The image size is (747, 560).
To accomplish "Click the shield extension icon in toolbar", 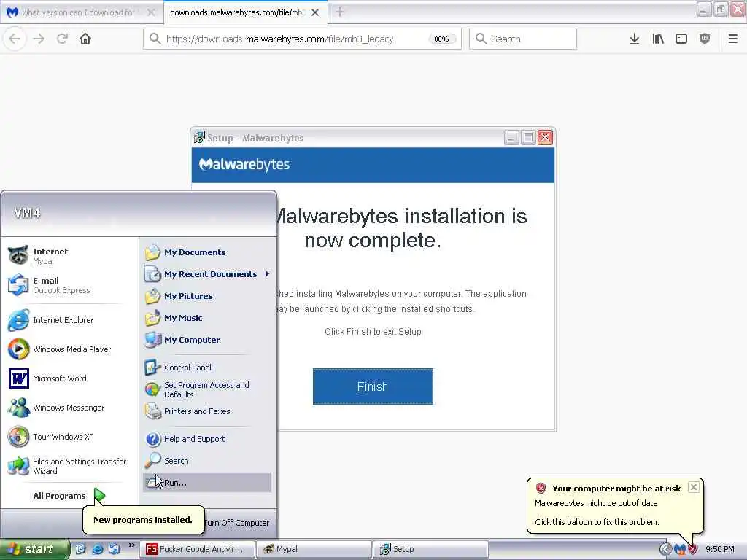I will (x=705, y=39).
